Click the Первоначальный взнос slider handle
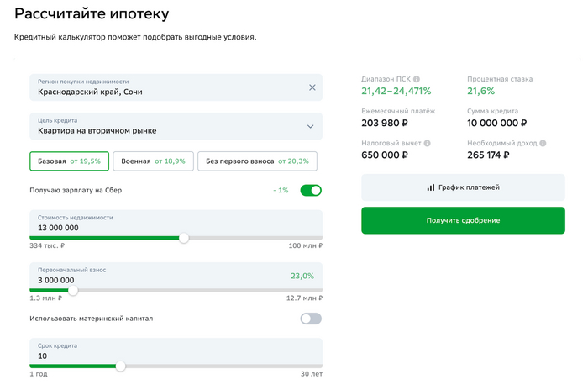 pyautogui.click(x=73, y=290)
